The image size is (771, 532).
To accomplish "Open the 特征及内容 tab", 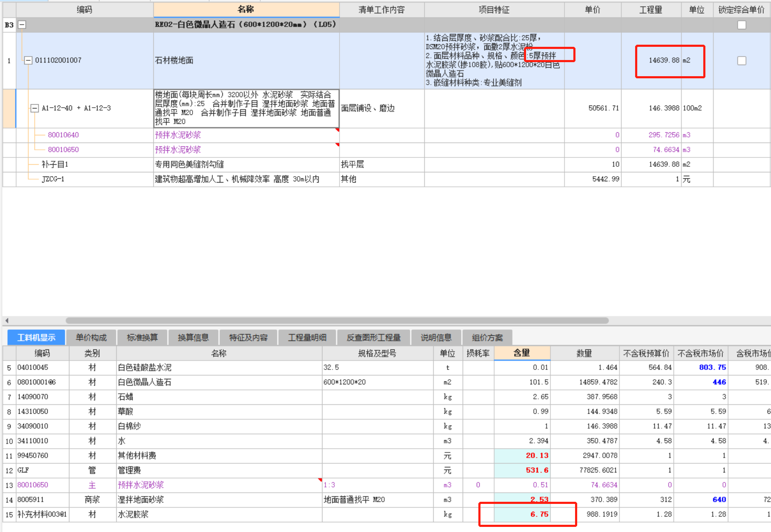I will pos(248,338).
